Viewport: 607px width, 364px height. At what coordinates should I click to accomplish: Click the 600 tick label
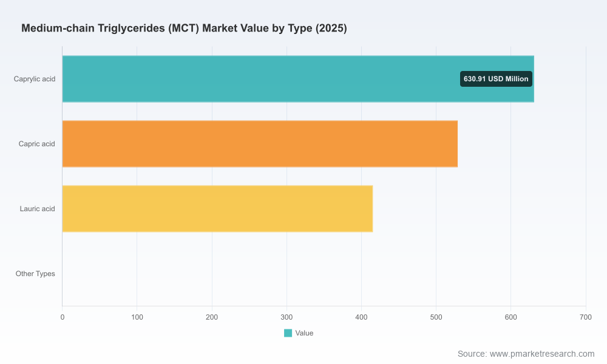510,317
